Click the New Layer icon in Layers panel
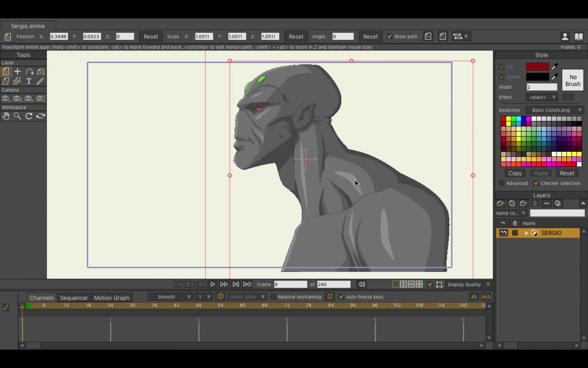This screenshot has width=588, height=368. pos(501,203)
